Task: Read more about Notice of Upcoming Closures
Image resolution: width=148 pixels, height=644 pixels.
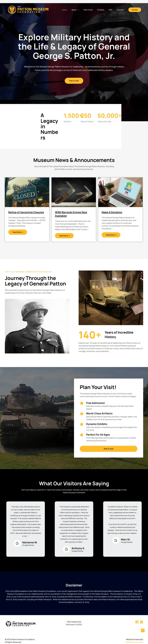Action: (x=18, y=232)
